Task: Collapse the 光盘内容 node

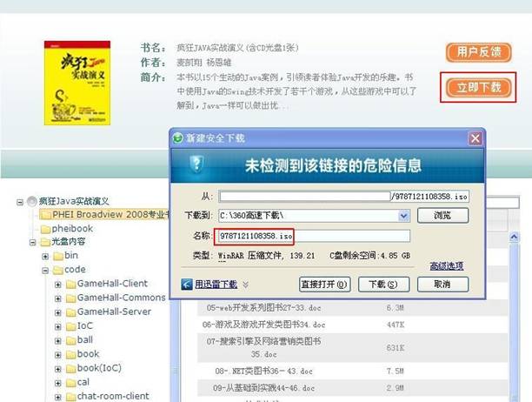Action: [32, 243]
